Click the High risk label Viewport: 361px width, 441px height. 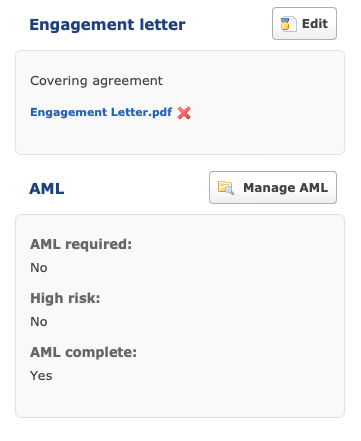[65, 298]
